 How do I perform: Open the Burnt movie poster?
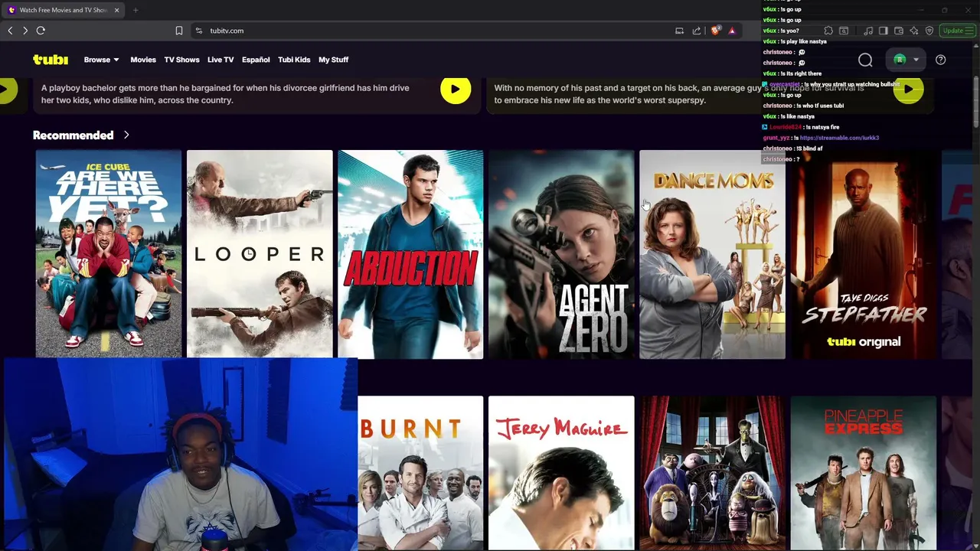click(420, 473)
